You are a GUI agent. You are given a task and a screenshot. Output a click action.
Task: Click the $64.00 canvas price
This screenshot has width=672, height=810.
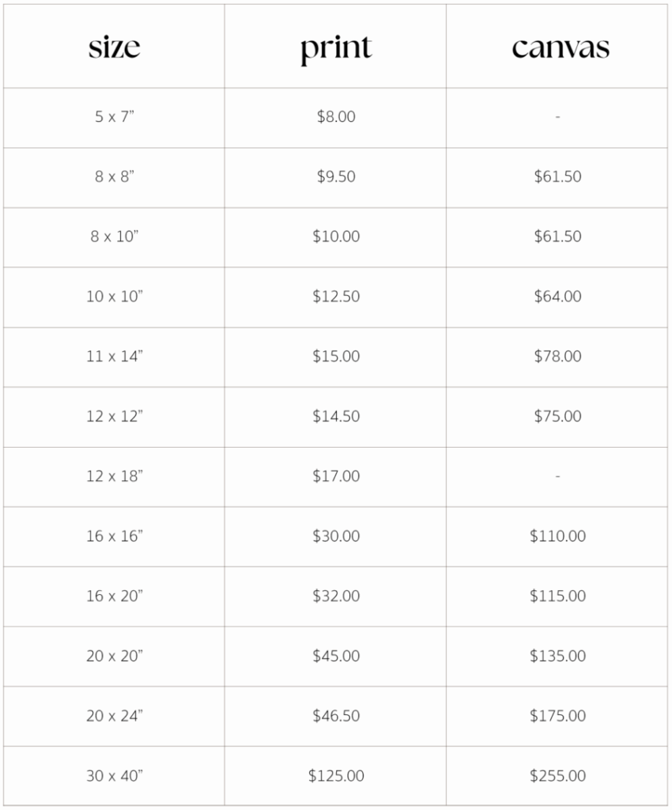[x=557, y=297]
